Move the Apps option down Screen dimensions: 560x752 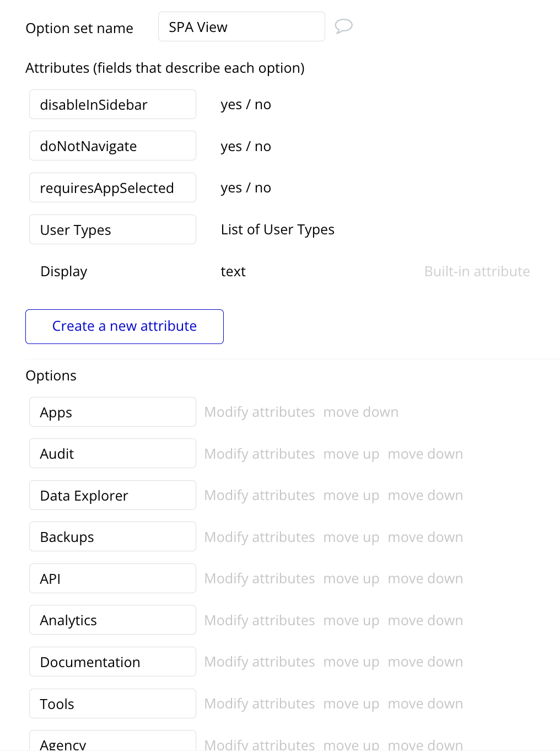pyautogui.click(x=360, y=412)
